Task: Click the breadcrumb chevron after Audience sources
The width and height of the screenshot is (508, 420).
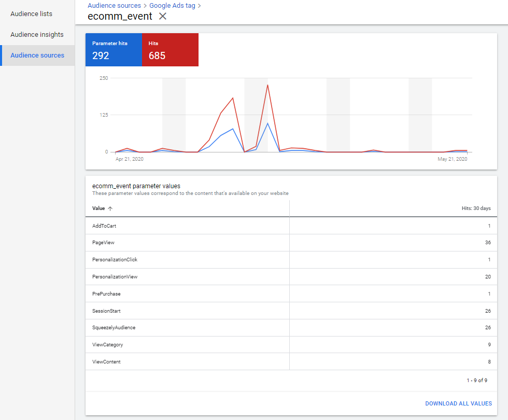Action: (x=145, y=6)
